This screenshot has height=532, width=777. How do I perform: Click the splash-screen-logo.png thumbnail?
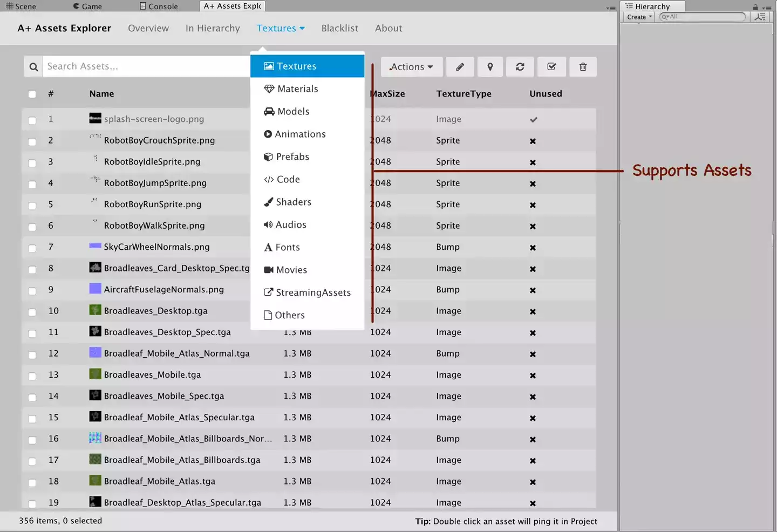coord(95,119)
